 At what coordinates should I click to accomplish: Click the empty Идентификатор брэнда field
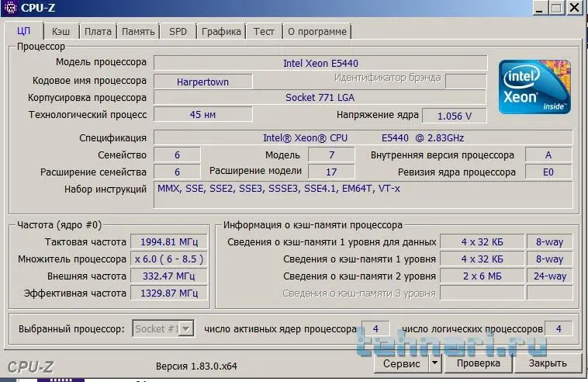[x=466, y=81]
